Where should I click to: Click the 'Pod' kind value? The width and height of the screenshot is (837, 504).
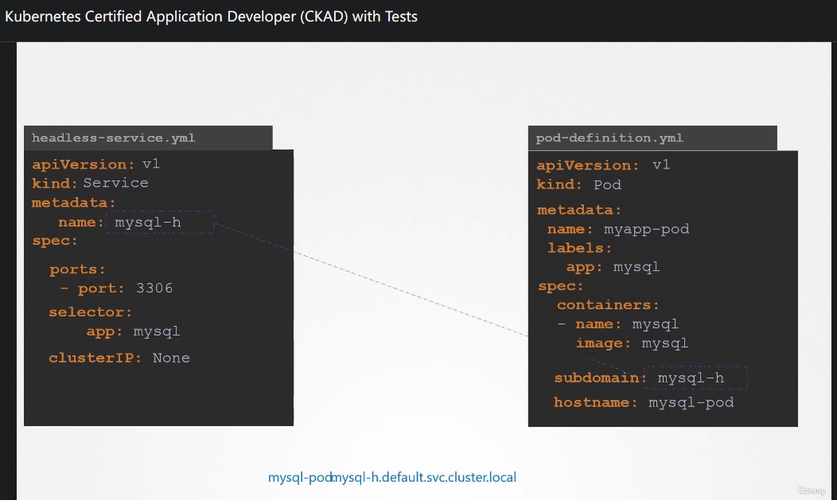pyautogui.click(x=608, y=185)
